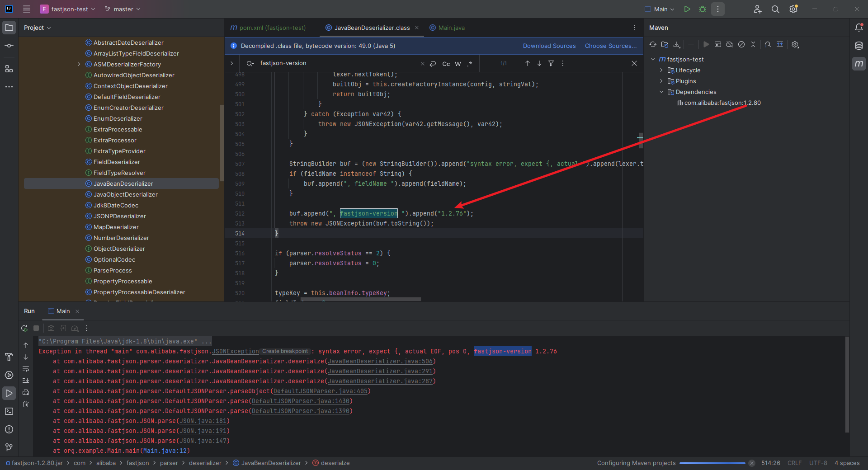The image size is (868, 470).
Task: Open Run toolbar more actions menu
Action: pyautogui.click(x=86, y=328)
